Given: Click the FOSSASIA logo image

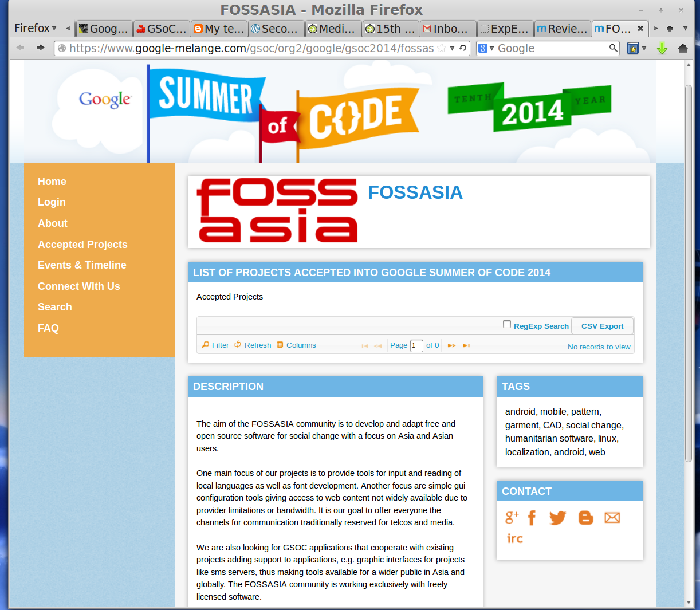Looking at the screenshot, I should 277,210.
